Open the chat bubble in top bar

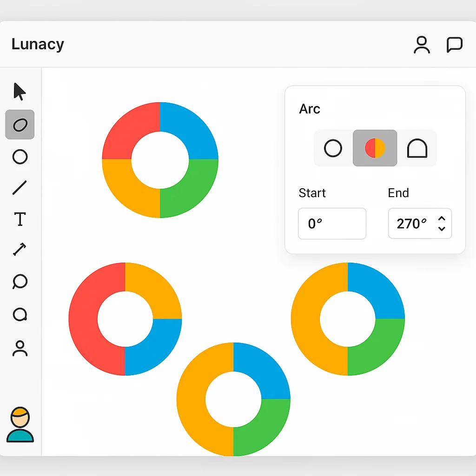454,44
